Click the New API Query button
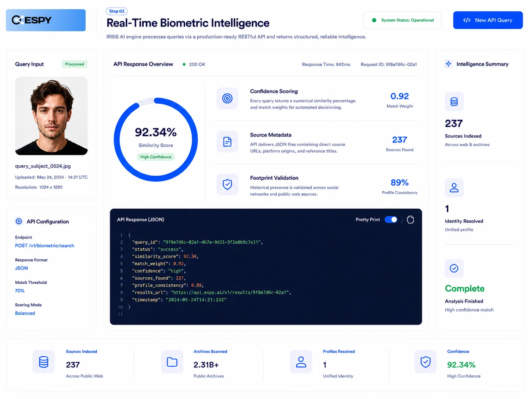532x399 pixels. click(x=488, y=20)
